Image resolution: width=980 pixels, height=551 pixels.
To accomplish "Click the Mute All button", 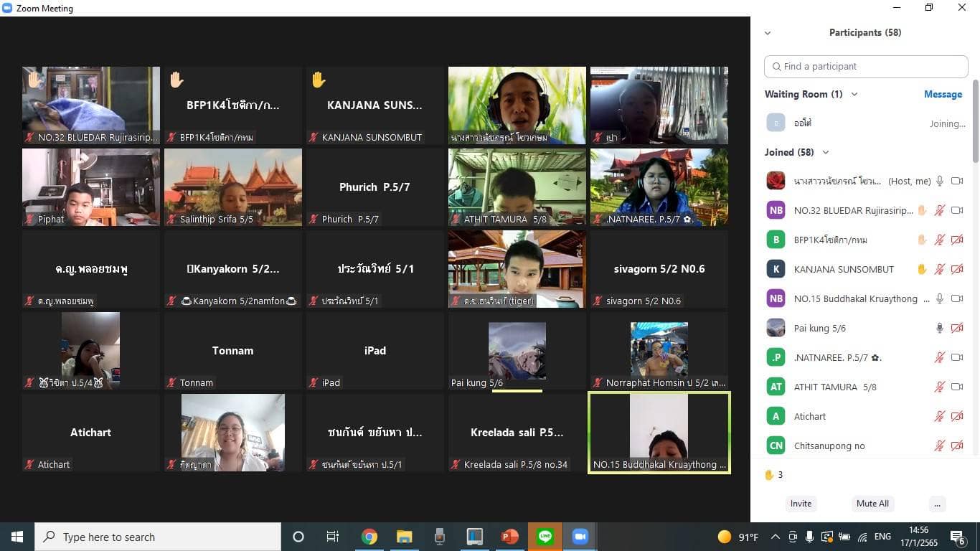I will [872, 504].
